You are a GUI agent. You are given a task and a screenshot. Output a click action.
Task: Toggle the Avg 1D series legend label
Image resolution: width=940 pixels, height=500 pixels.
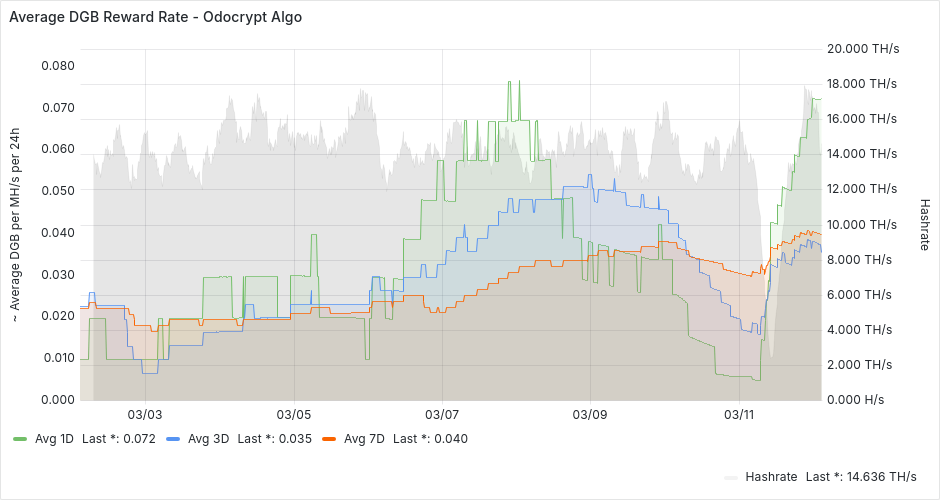(x=52, y=438)
